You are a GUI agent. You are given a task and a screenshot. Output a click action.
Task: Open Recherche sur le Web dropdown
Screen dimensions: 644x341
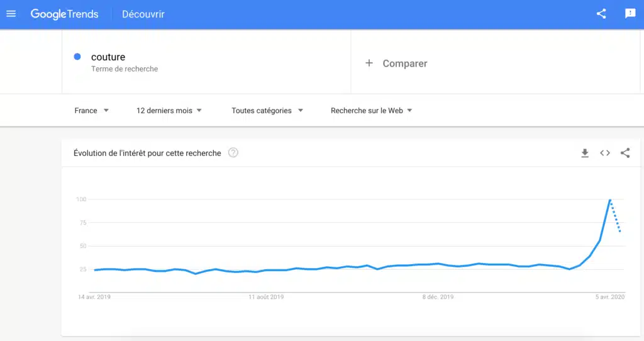(371, 111)
